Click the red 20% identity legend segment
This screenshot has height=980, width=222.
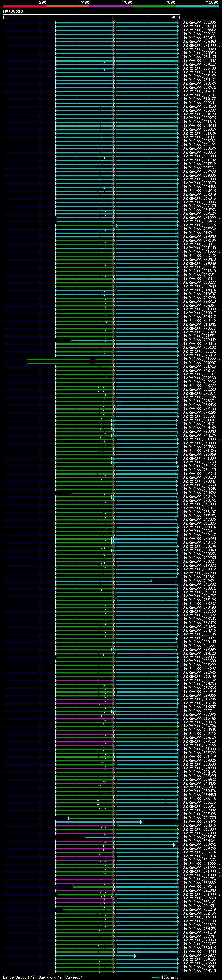pyautogui.click(x=25, y=6)
